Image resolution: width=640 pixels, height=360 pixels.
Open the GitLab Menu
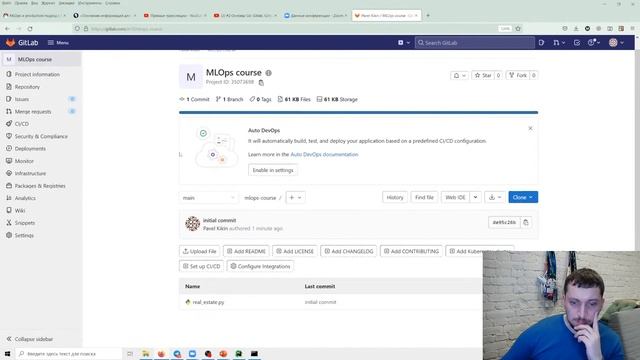(x=58, y=42)
